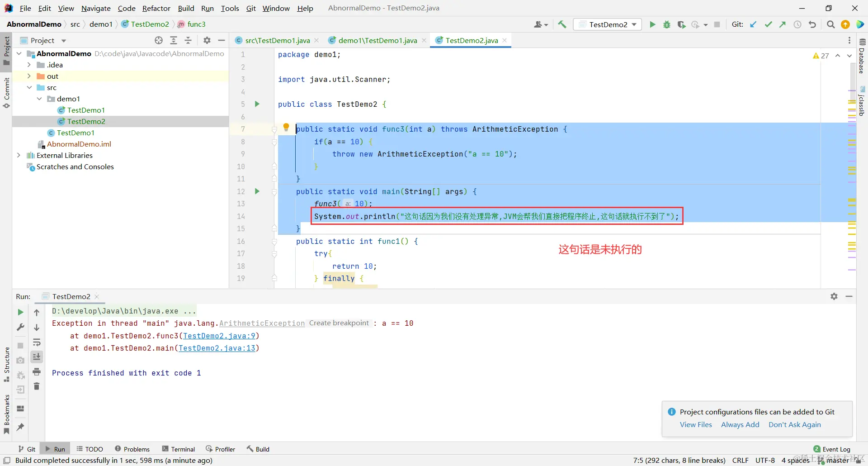This screenshot has height=466, width=868.
Task: Build project with the hammer icon
Action: point(562,24)
